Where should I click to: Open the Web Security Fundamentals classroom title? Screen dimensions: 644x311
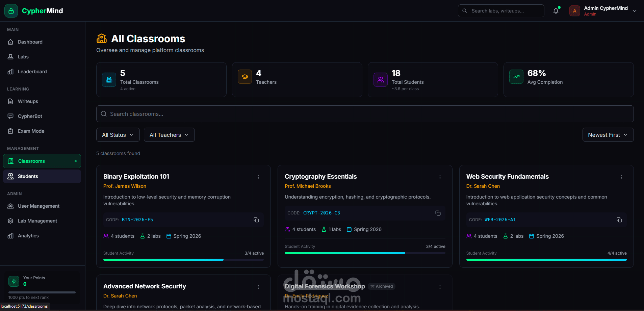point(507,177)
